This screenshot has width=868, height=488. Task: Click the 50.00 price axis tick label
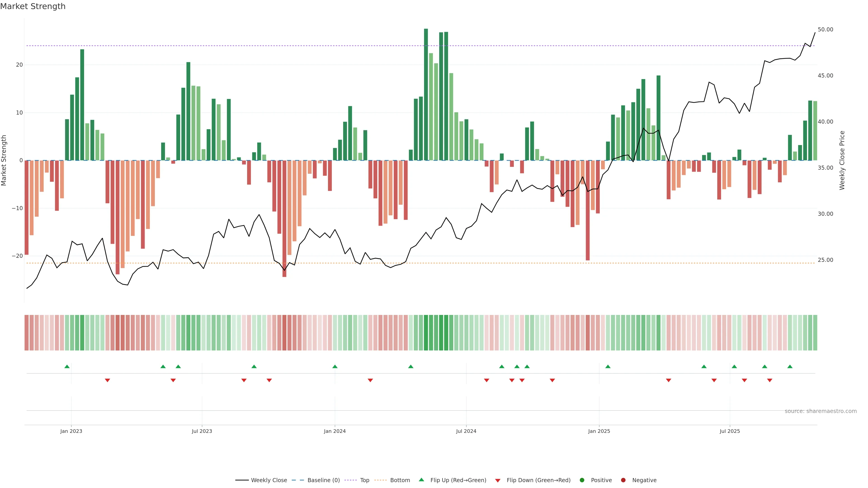pyautogui.click(x=825, y=30)
